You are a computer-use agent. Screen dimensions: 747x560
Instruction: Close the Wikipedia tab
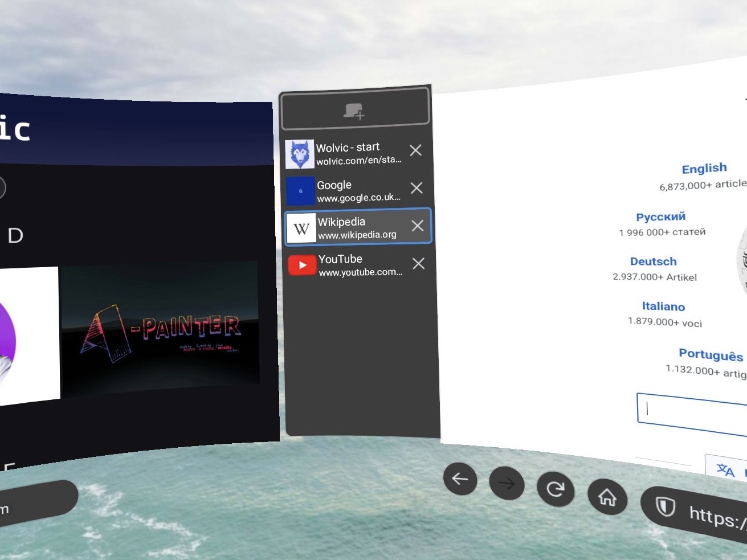coord(417,226)
